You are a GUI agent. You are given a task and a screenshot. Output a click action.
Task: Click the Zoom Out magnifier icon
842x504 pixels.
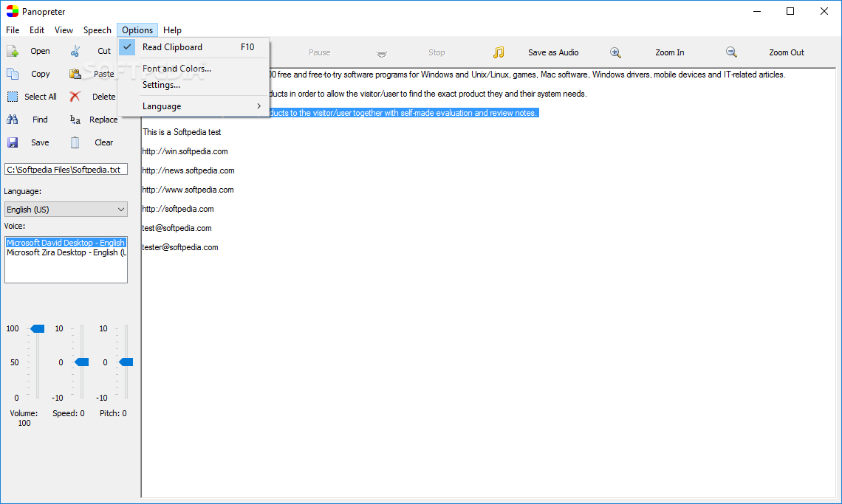coord(731,52)
